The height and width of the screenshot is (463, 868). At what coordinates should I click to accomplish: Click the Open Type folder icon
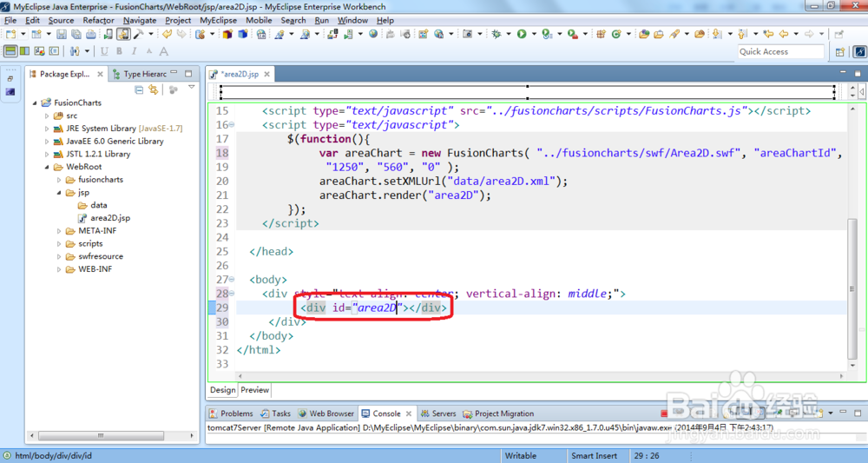[x=644, y=35]
